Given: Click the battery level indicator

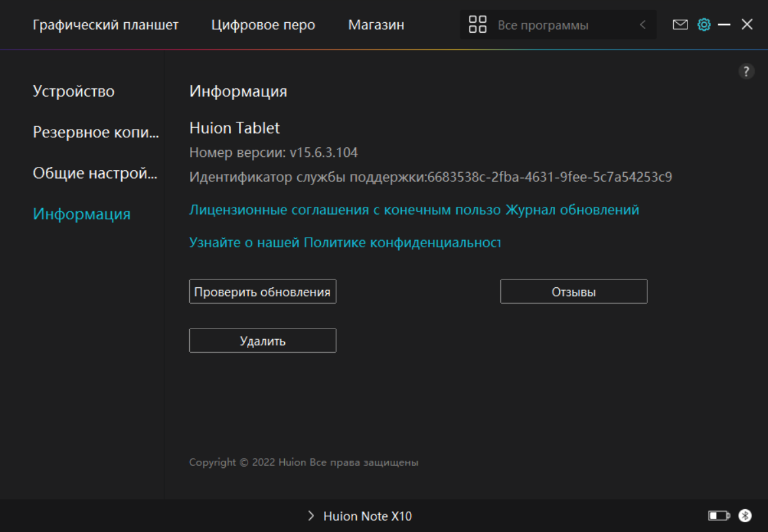Looking at the screenshot, I should [719, 516].
